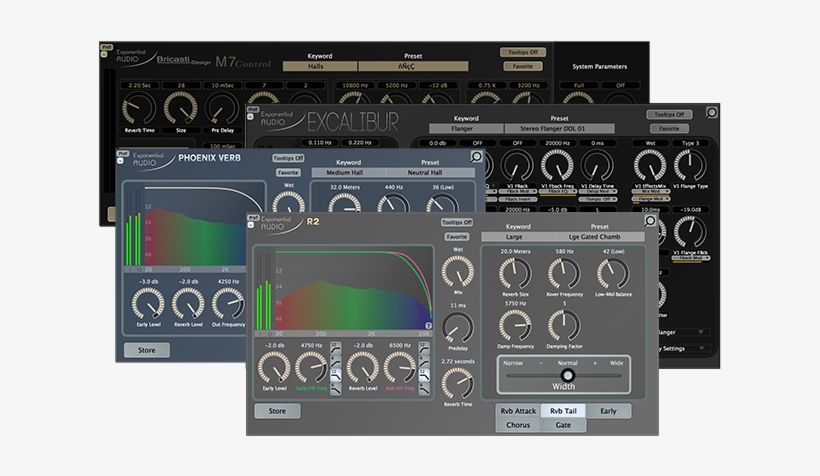Click the minus icon under Pref in M7 Control
The width and height of the screenshot is (820, 476).
104,54
